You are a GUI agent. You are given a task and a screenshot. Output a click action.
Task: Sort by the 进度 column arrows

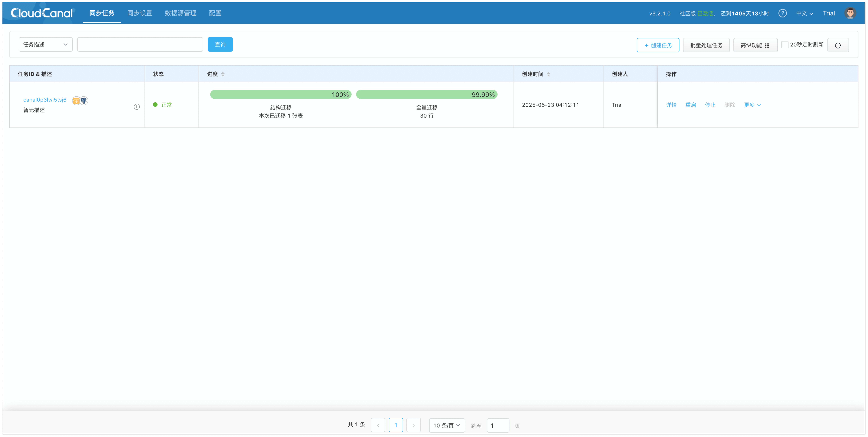(x=223, y=74)
